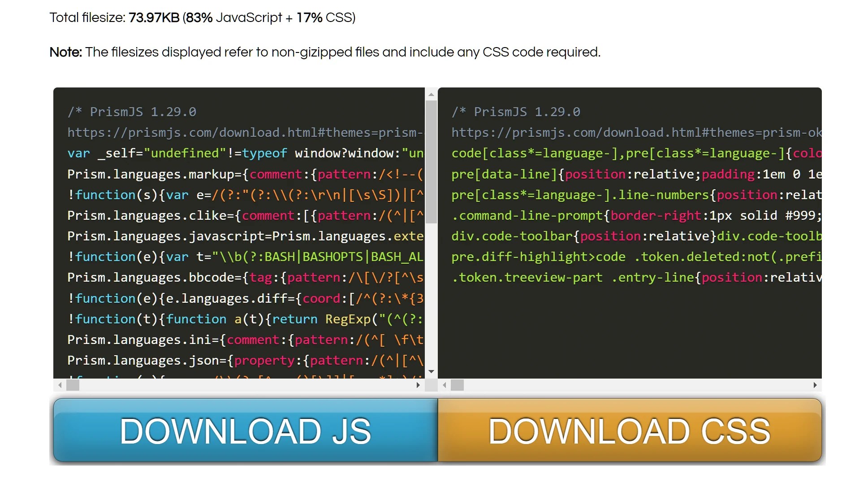The width and height of the screenshot is (868, 488).
Task: Click down arrow of JS code vertical scrollbar
Action: pos(431,371)
